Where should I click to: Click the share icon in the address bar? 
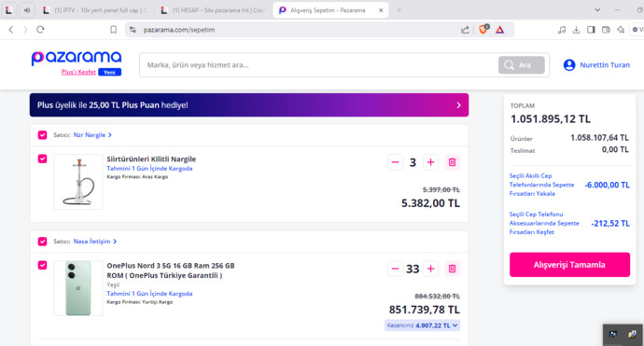coord(465,30)
